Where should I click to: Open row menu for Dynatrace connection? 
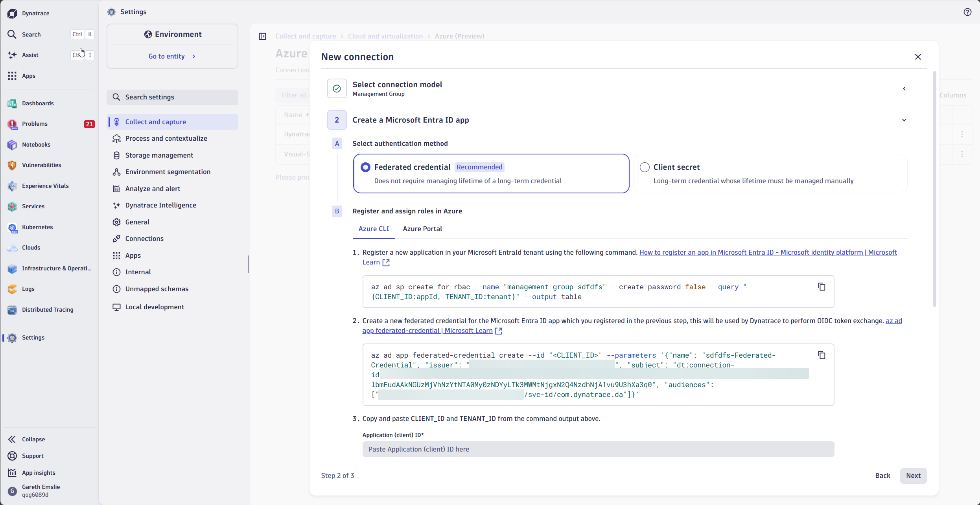(x=962, y=134)
